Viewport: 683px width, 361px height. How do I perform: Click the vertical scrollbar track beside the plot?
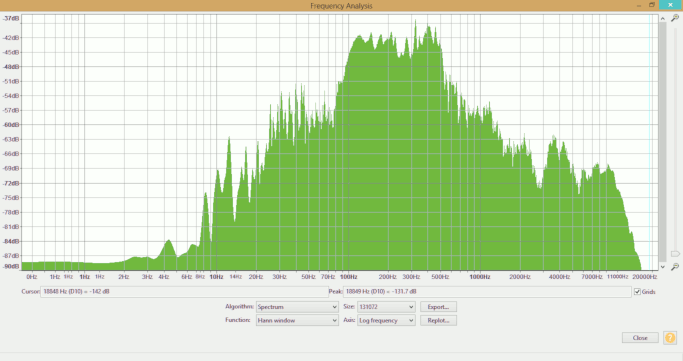coord(663,142)
